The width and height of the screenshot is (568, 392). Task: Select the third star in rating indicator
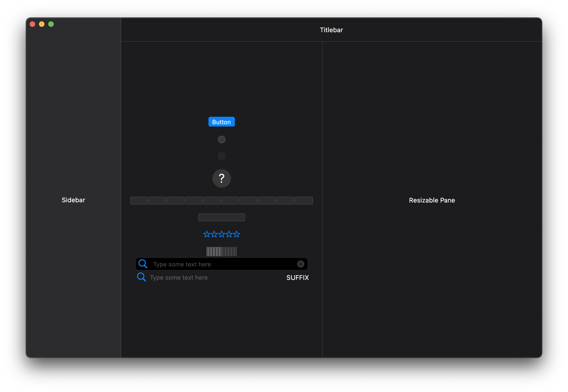coord(221,234)
